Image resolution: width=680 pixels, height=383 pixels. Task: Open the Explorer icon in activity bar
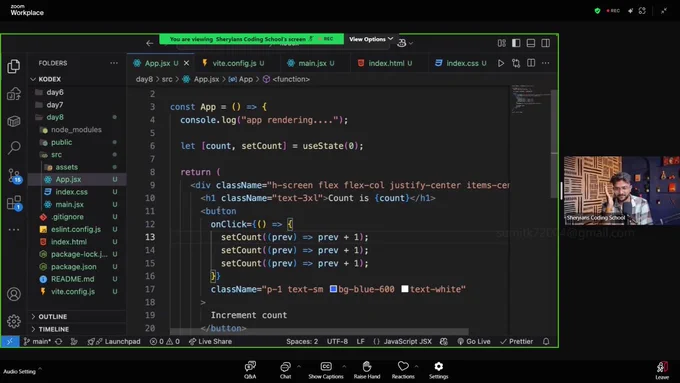(14, 67)
